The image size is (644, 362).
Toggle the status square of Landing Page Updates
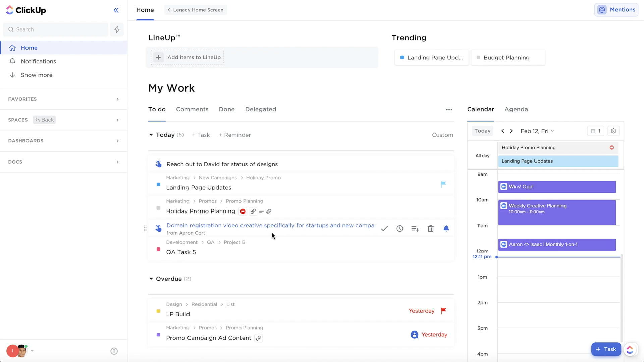coord(158,184)
